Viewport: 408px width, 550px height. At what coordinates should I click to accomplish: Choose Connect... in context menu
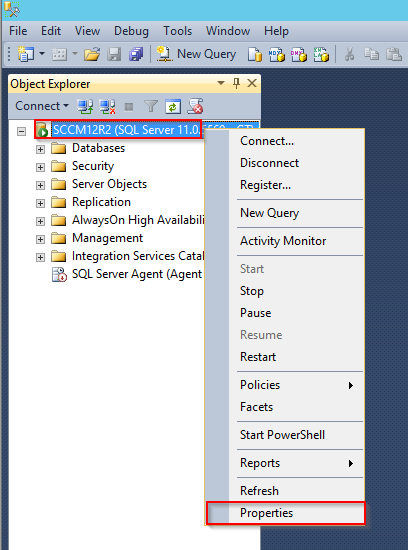pos(285,141)
